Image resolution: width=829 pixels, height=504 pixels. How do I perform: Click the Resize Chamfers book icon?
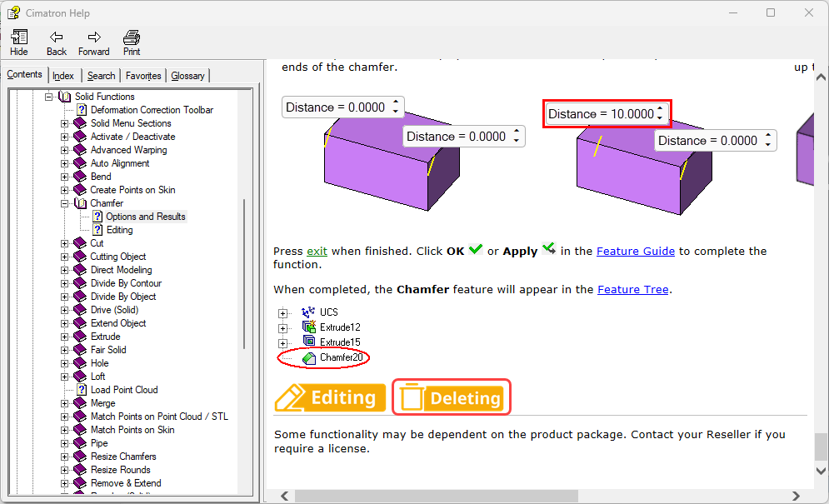(80, 457)
